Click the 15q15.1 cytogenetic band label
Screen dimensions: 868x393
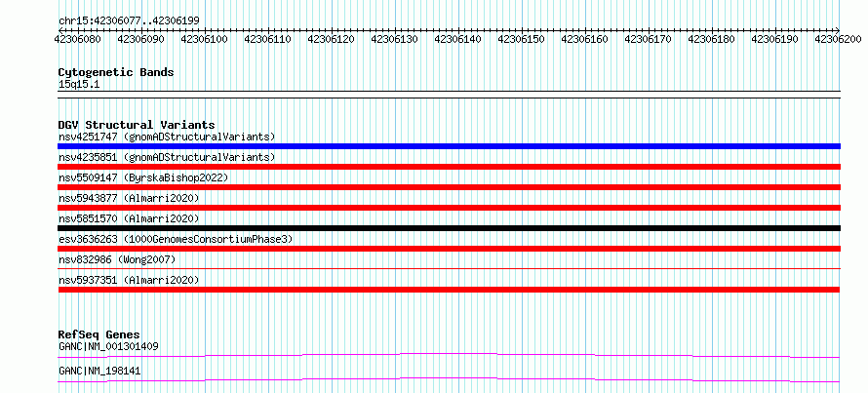point(79,85)
